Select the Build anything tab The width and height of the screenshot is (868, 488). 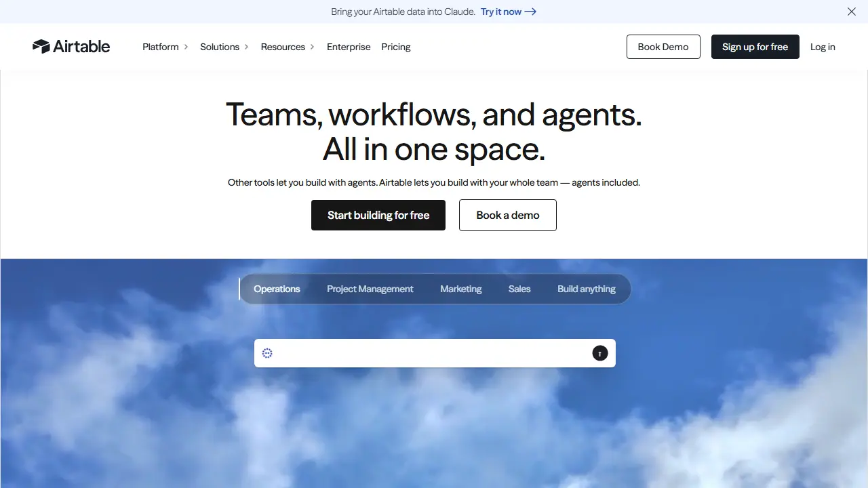tap(587, 289)
